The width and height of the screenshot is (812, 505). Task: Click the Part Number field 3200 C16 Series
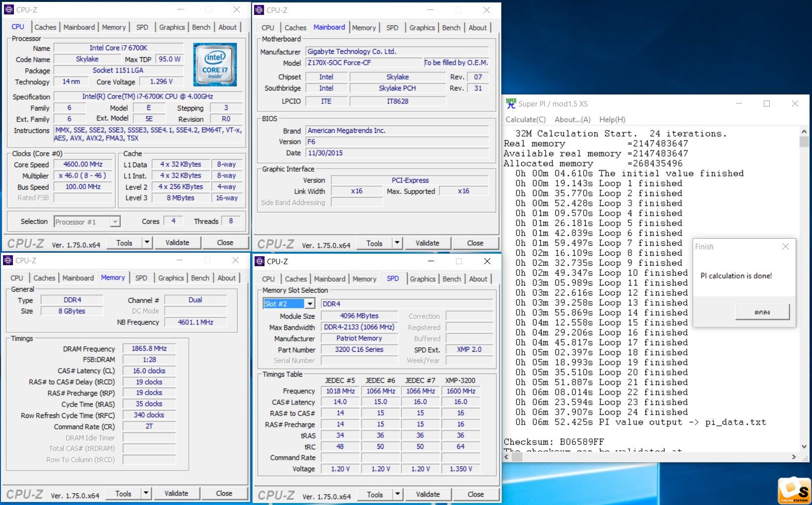click(x=359, y=349)
